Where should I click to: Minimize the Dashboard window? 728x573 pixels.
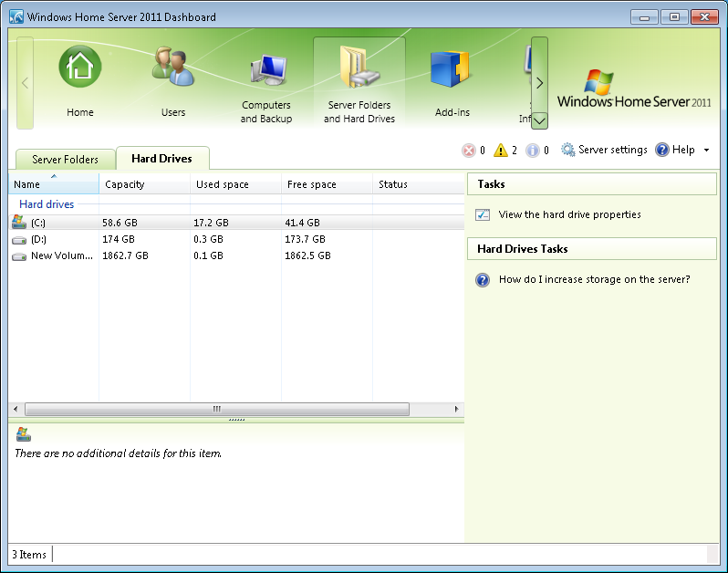pyautogui.click(x=644, y=17)
